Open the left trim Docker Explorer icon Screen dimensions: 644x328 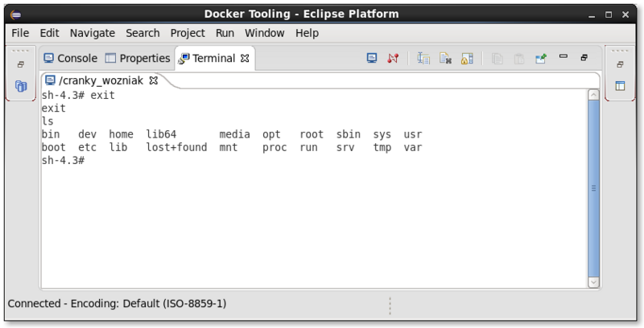pos(21,86)
